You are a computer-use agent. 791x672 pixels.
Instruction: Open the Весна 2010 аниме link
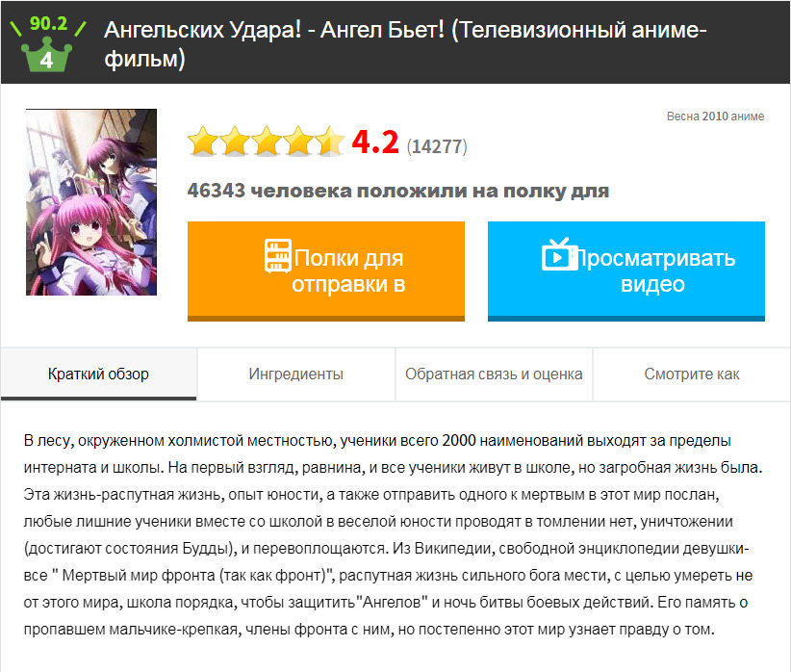(715, 116)
